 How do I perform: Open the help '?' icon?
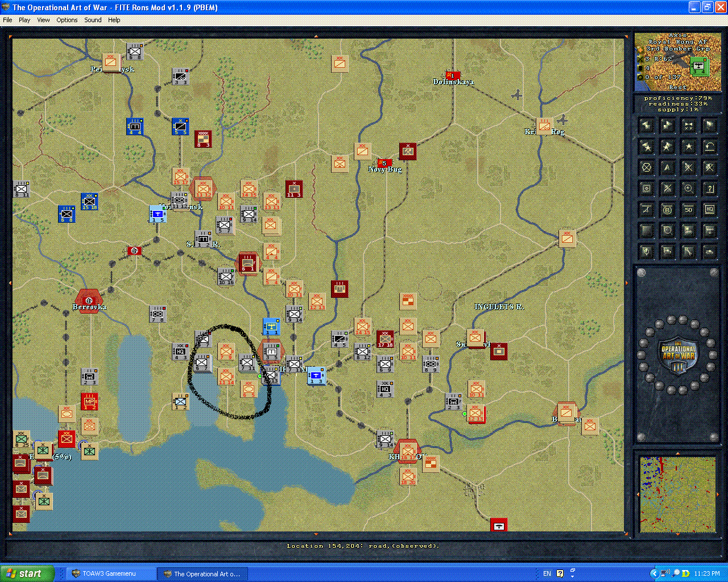pyautogui.click(x=709, y=188)
